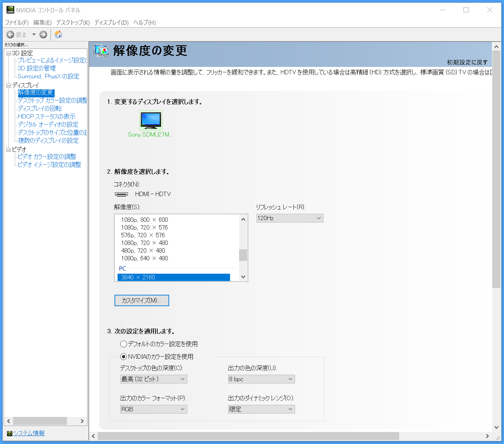The image size is (504, 444).
Task: Click main pane horizontal scroll left arrow
Action: click(x=93, y=436)
